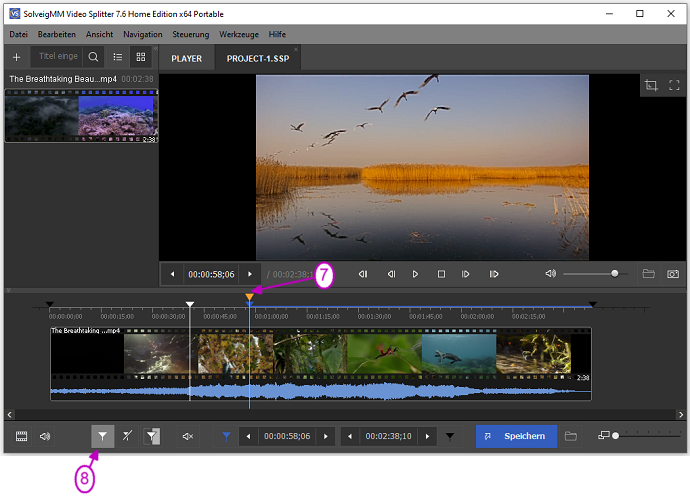Screen dimensions: 690x502
Task: Click the invert fragments marker icon
Action: pyautogui.click(x=152, y=436)
